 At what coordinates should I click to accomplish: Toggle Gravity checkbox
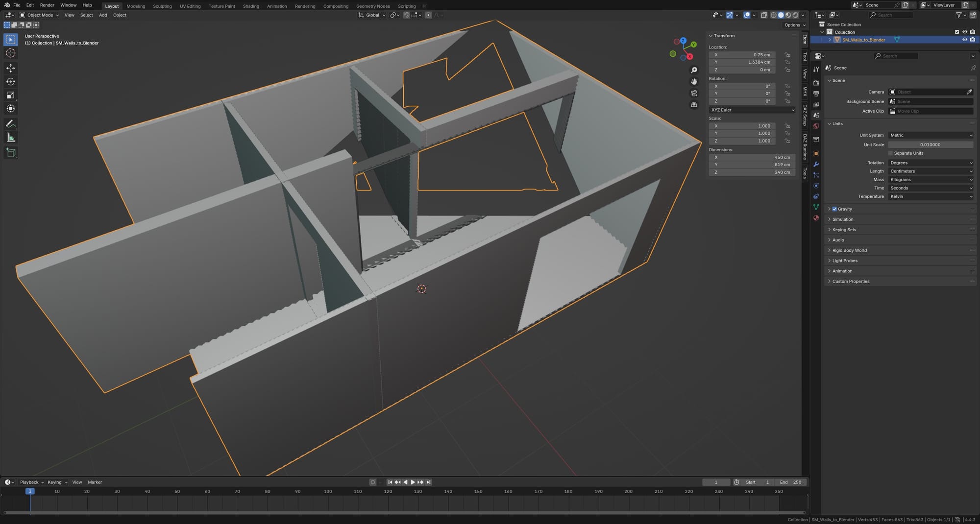[x=834, y=209]
